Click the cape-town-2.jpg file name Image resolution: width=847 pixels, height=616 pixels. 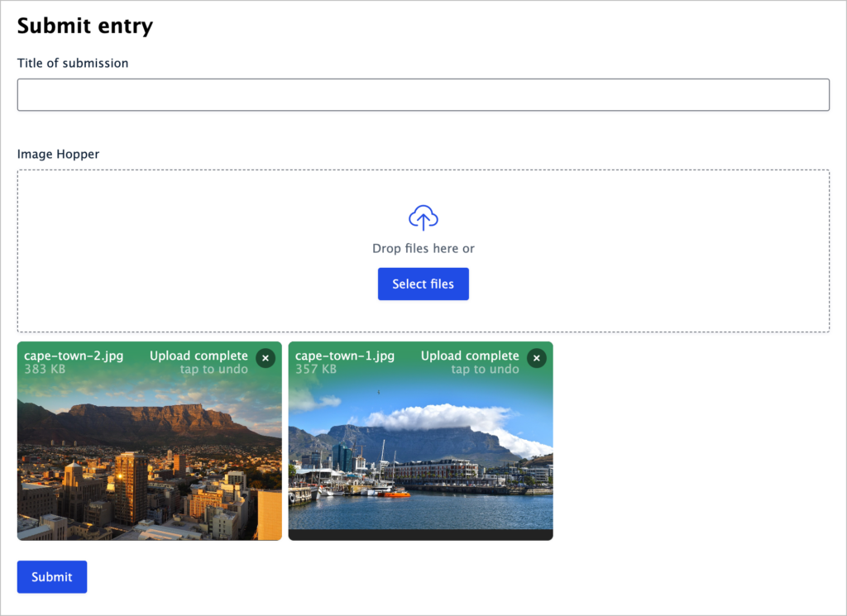coord(74,356)
